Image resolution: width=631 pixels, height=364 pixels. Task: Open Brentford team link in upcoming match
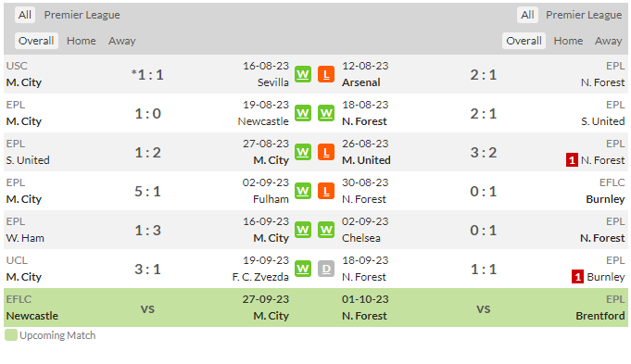click(x=600, y=316)
